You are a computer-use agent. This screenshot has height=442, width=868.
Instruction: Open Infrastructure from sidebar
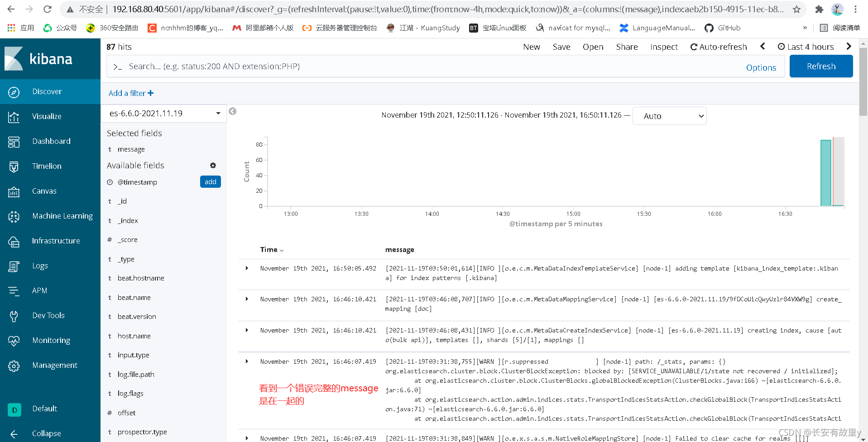[x=50, y=241]
